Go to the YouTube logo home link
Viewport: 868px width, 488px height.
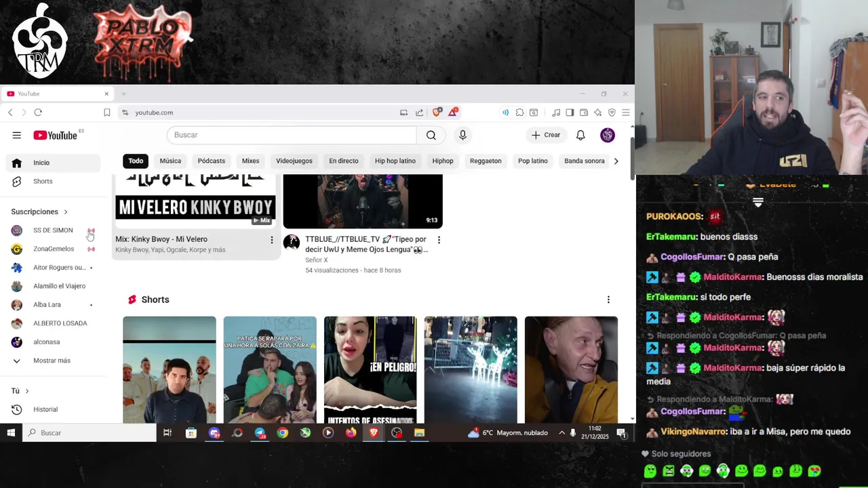point(55,136)
